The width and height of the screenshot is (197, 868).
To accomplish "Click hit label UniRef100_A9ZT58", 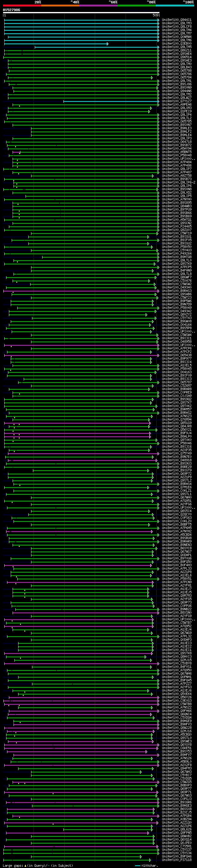I will click(x=176, y=176).
